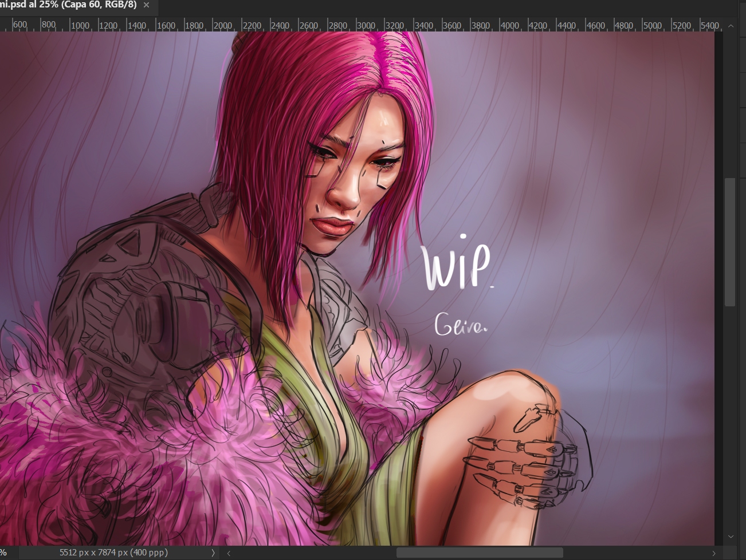Click horizontal scrollbar track left of thumb
The image size is (746, 560).
(x=312, y=553)
